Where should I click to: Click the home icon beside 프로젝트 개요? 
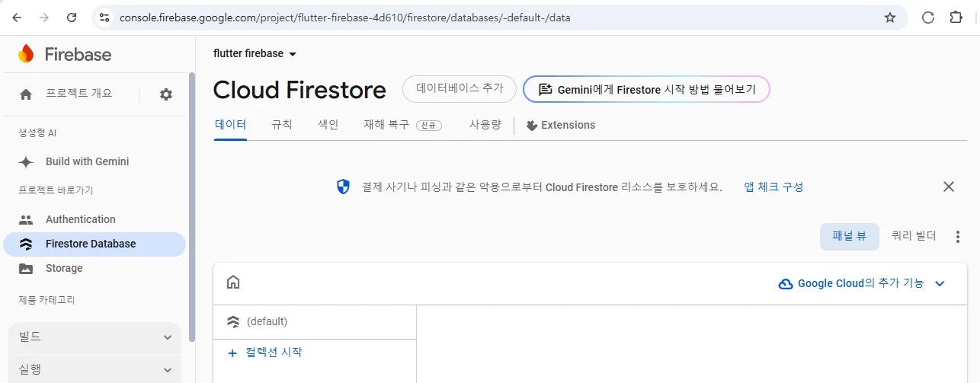coord(26,94)
